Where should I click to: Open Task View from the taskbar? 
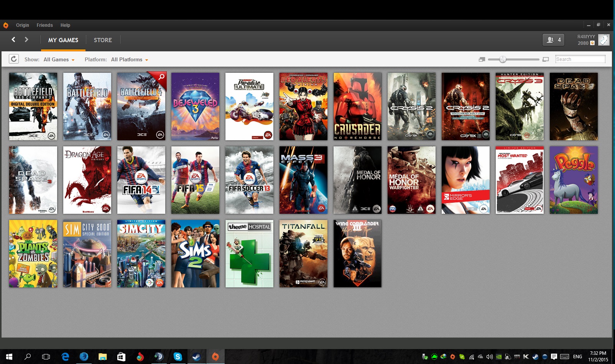click(x=46, y=357)
